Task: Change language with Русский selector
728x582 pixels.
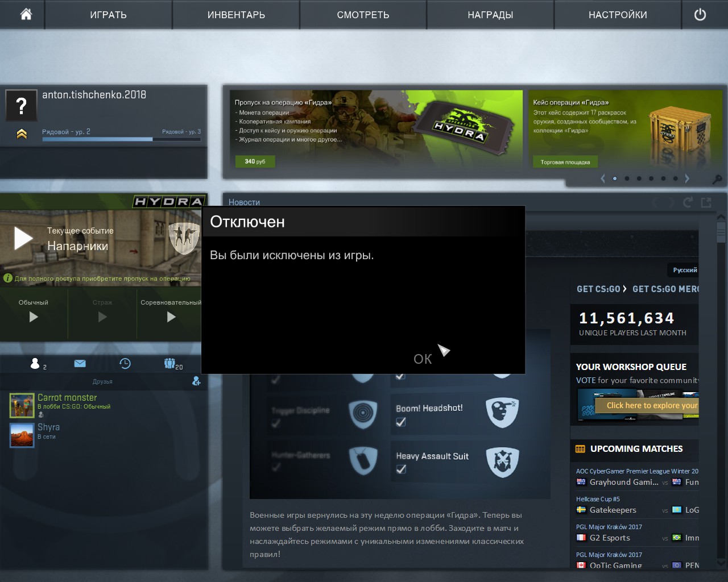Action: tap(685, 270)
